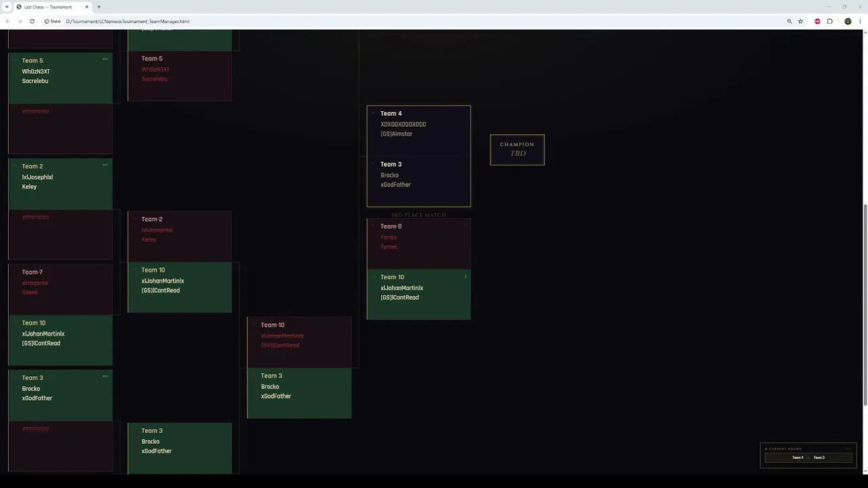Select green Team 2 card with lxlJosephlxl

[60, 184]
